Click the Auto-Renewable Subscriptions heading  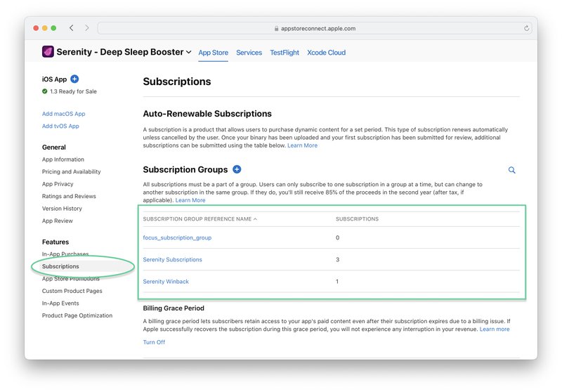[207, 114]
